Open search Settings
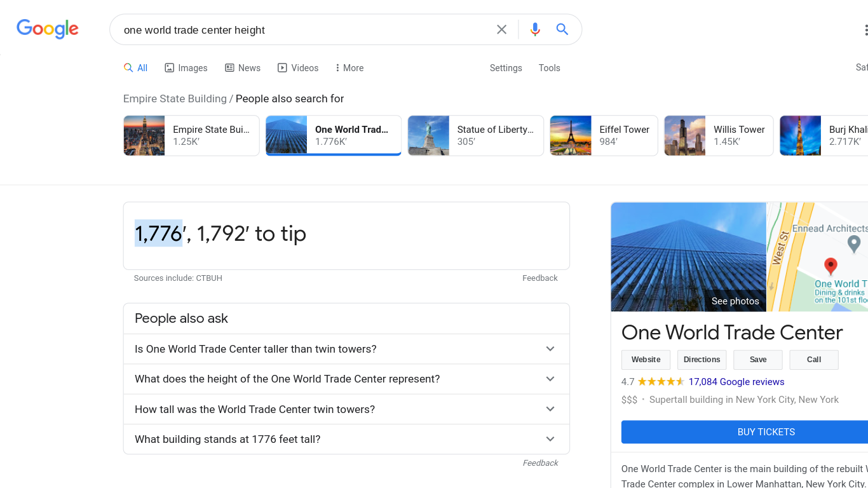Screen dimensions: 868x488 point(506,68)
